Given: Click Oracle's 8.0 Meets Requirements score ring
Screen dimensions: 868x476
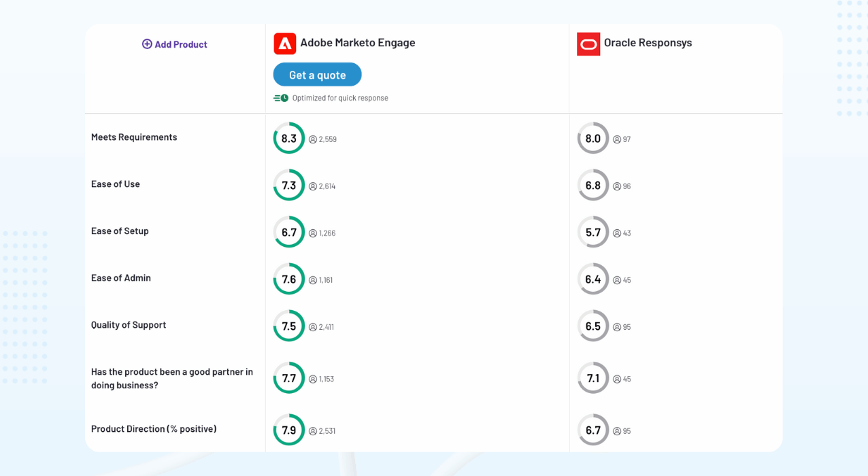Looking at the screenshot, I should 593,138.
